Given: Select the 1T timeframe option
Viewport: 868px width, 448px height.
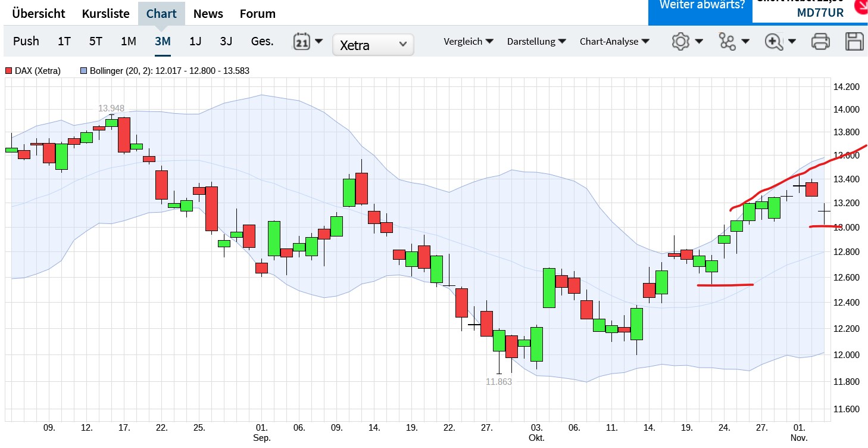Looking at the screenshot, I should (64, 41).
